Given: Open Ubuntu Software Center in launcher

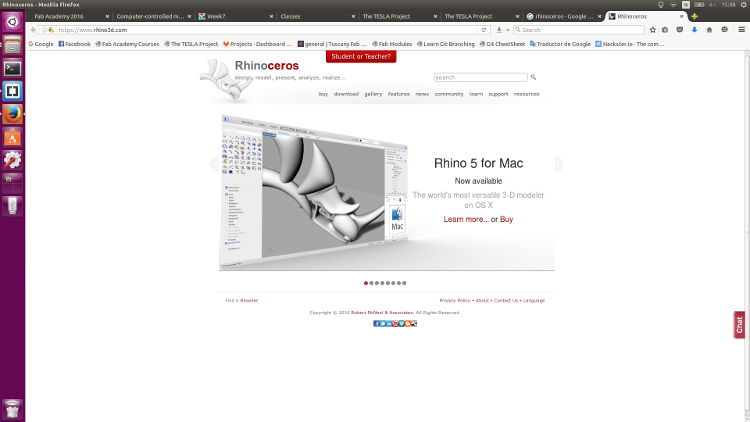Looking at the screenshot, I should coord(12,138).
